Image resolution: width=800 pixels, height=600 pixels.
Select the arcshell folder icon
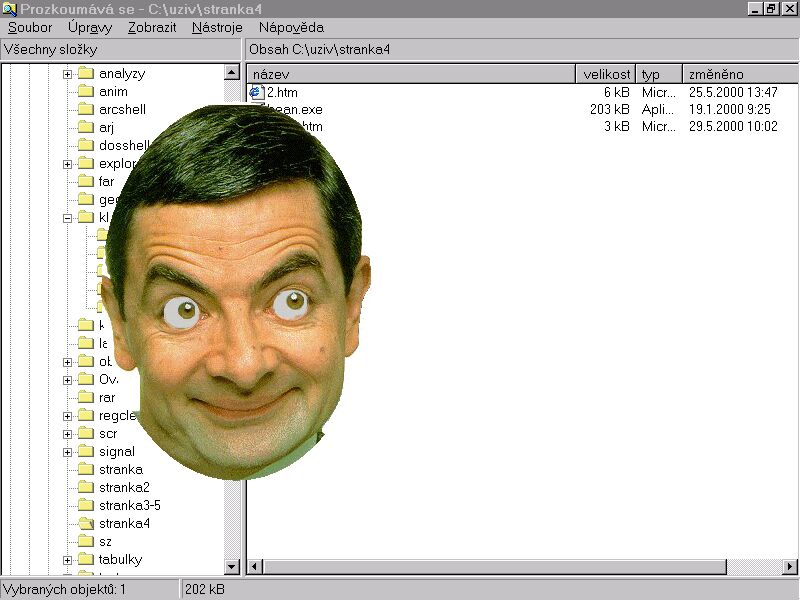85,110
